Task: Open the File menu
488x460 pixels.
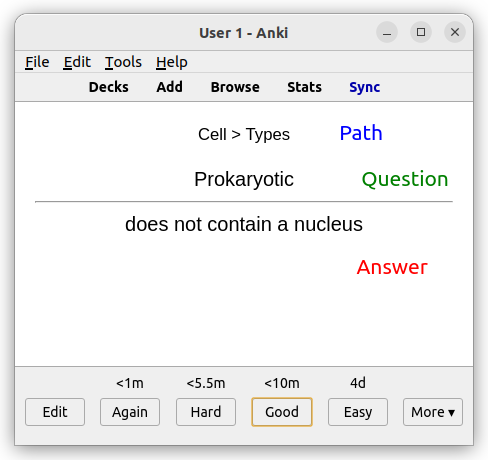Action: (x=37, y=62)
